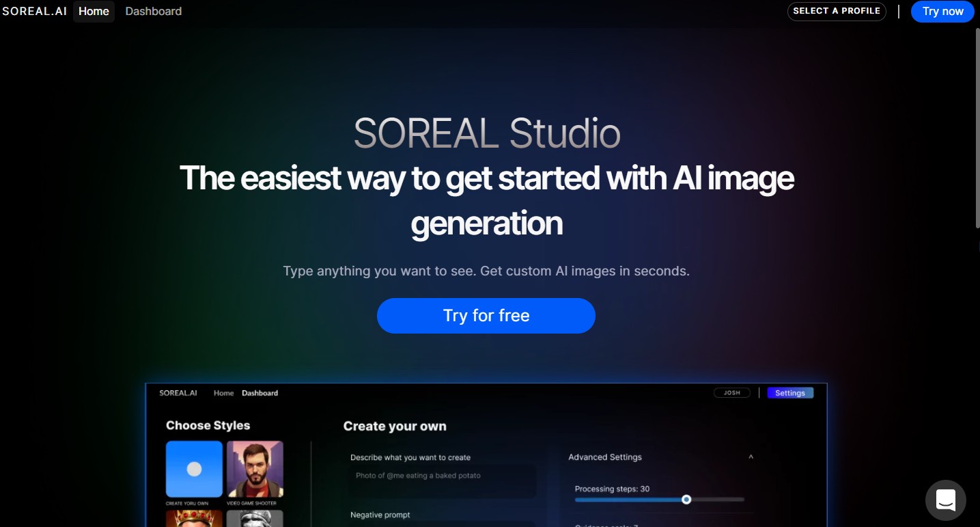Open the Select a Profile dropdown
The width and height of the screenshot is (980, 527).
[837, 11]
